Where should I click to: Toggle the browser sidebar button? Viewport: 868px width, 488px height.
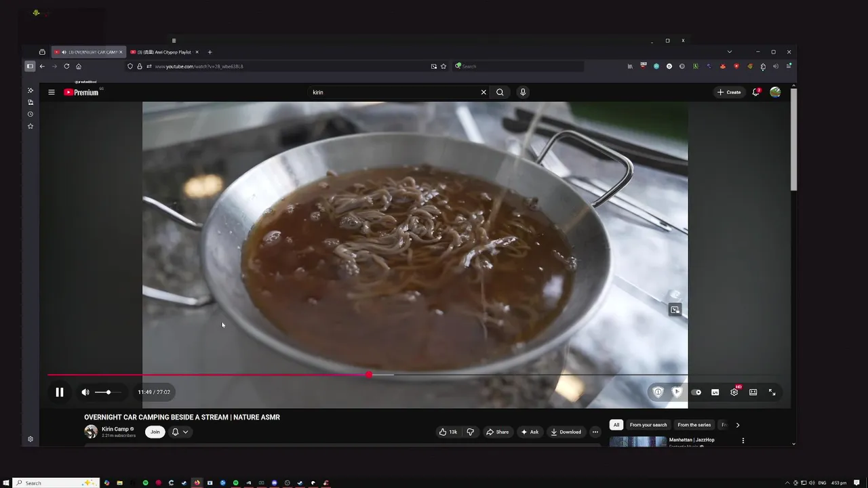[x=30, y=66]
